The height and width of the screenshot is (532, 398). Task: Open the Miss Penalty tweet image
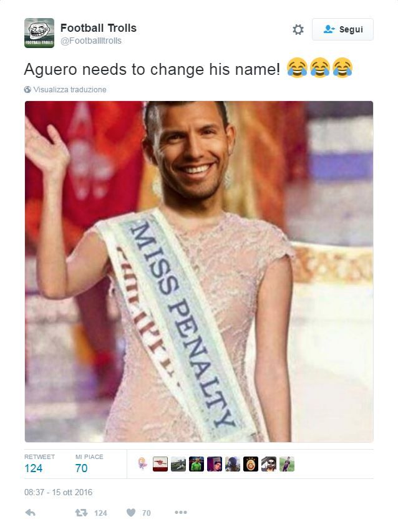coord(199,271)
